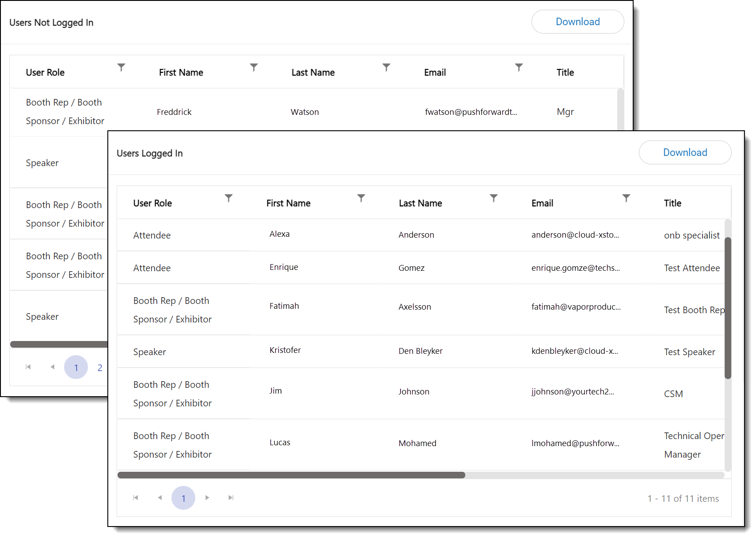Jump to first page in Users Logged In
The height and width of the screenshot is (538, 756).
(136, 498)
